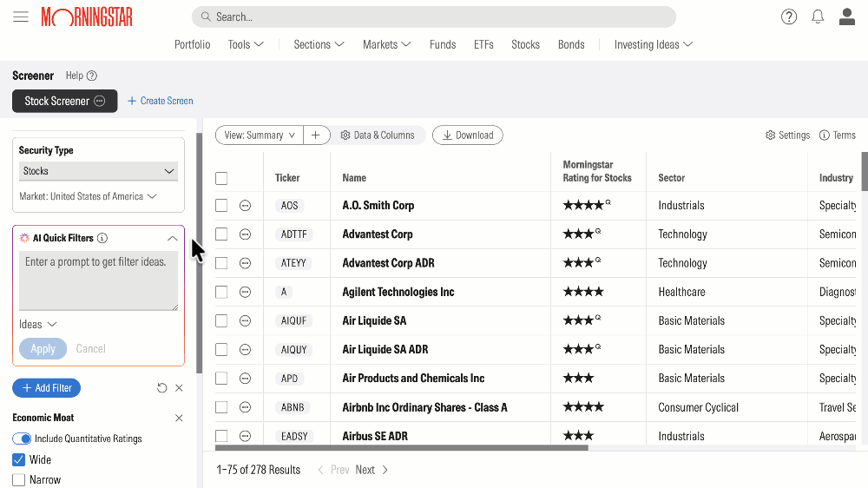The width and height of the screenshot is (868, 488).
Task: Open row options for Airbus SE ADR
Action: [246, 436]
